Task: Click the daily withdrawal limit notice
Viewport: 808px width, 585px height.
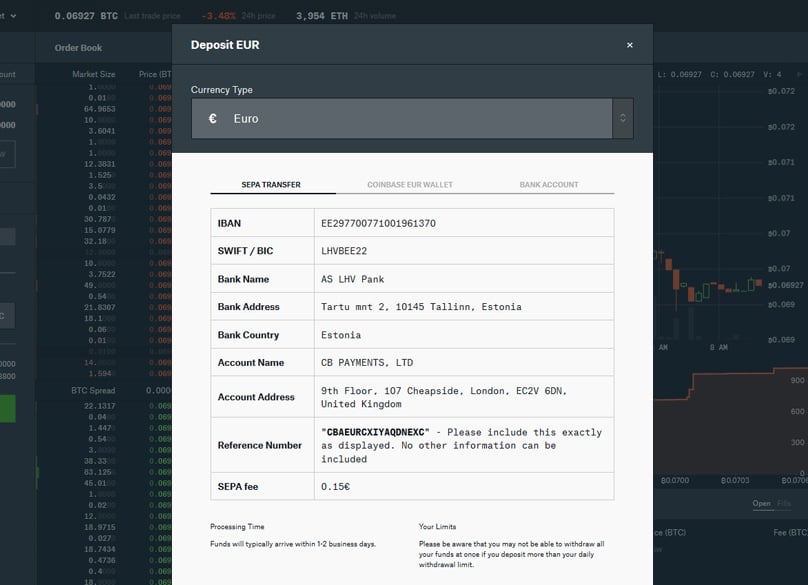Action: tap(511, 554)
